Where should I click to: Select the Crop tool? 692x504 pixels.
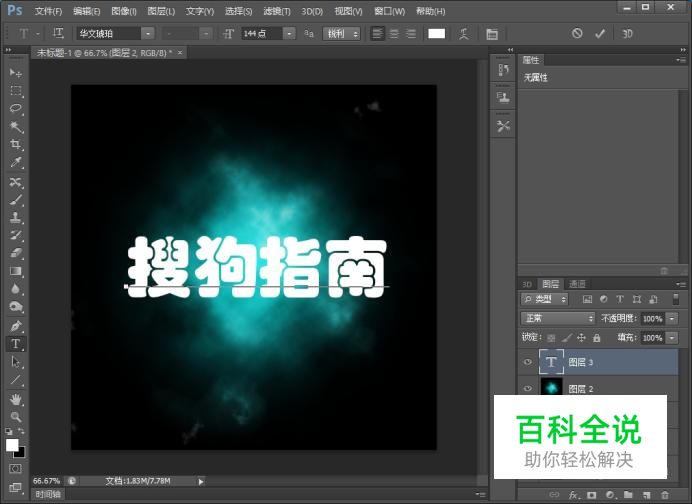point(15,144)
